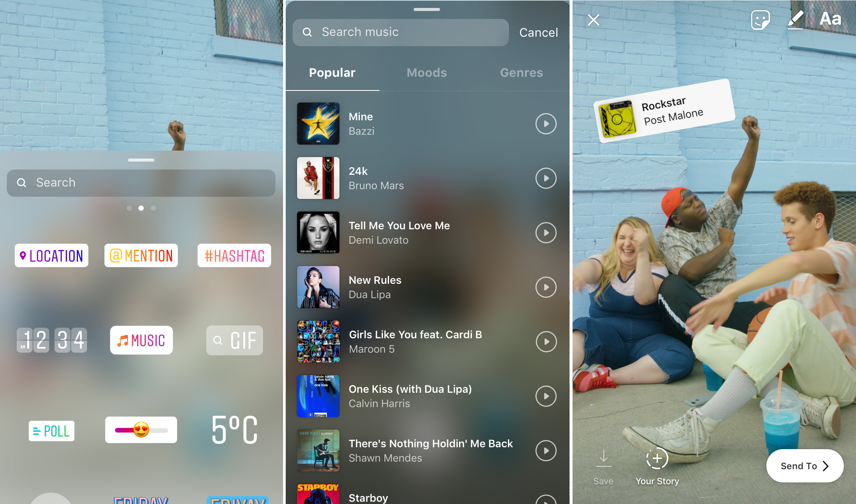
Task: Click play button for Mine by Bazzi
Action: [545, 124]
